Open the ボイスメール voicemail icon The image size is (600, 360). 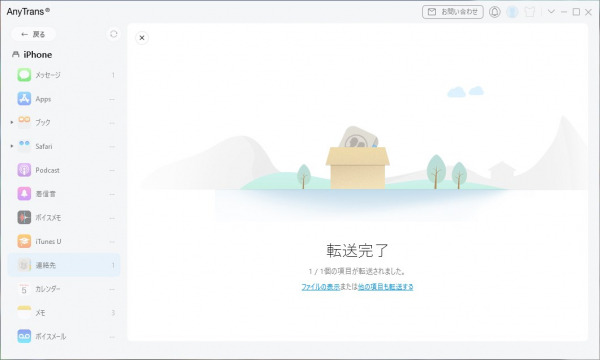(24, 336)
